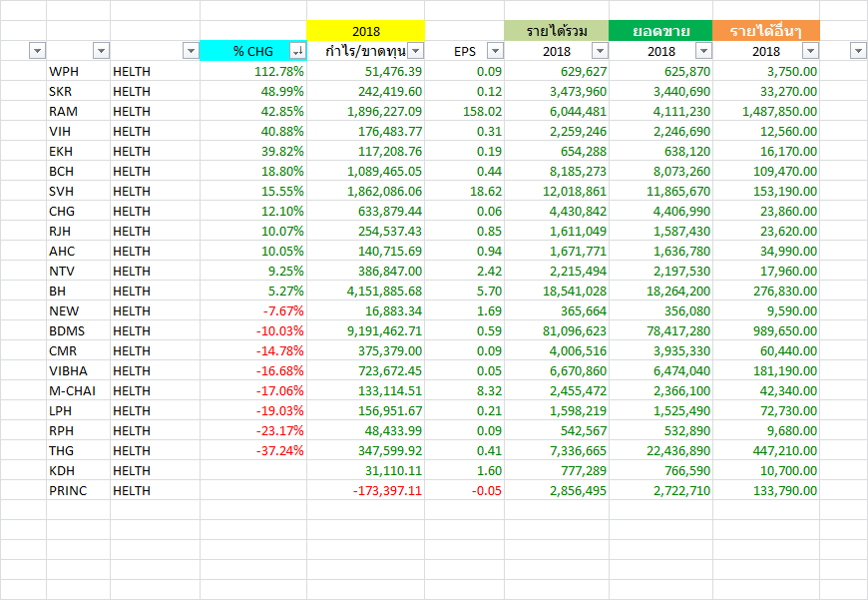The image size is (868, 600).
Task: Click the 112.78% change value
Action: [279, 72]
